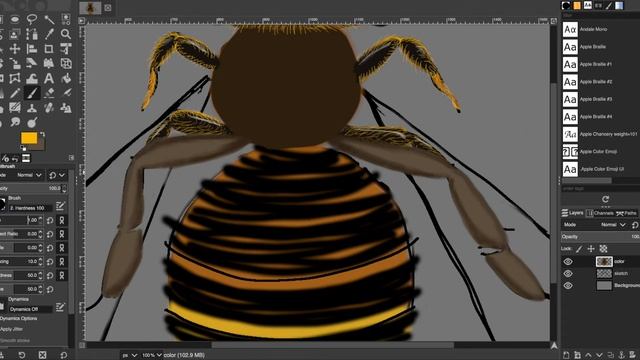Screen dimensions: 640x360
Task: Select the Eraser tool
Action: click(x=49, y=93)
